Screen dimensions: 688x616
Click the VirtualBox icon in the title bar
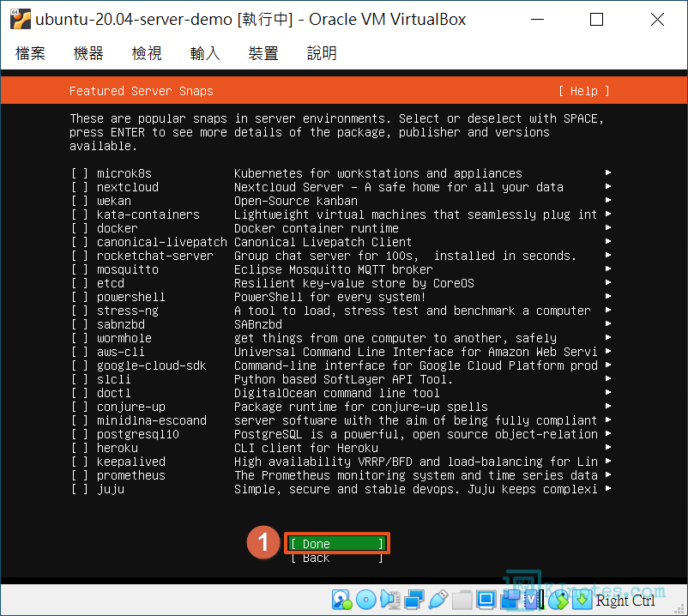[x=21, y=20]
